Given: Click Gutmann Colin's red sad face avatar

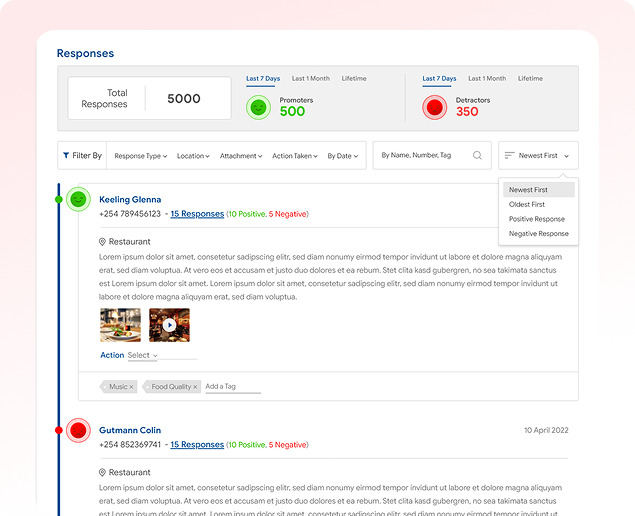Looking at the screenshot, I should tap(78, 430).
